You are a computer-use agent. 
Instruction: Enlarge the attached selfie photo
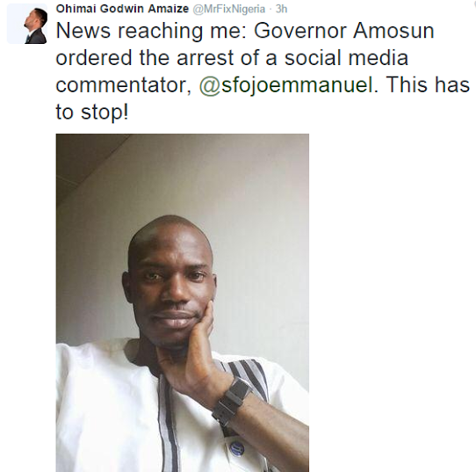coord(183,302)
